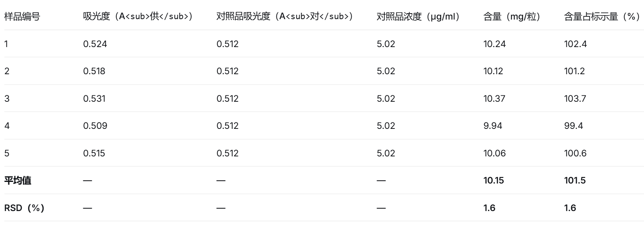Image resolution: width=644 pixels, height=225 pixels.
Task: Click the 对照品浓度 column header
Action: (418, 17)
